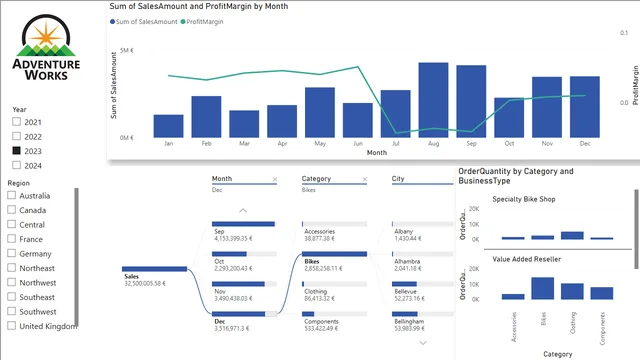Select the United Kingdom region checkbox
Image resolution: width=640 pixels, height=360 pixels.
(11, 326)
